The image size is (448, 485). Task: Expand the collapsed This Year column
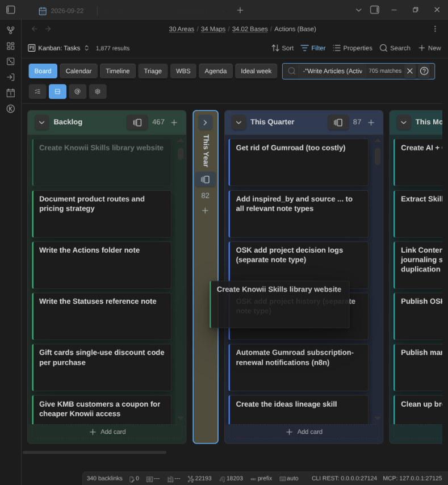tap(205, 123)
